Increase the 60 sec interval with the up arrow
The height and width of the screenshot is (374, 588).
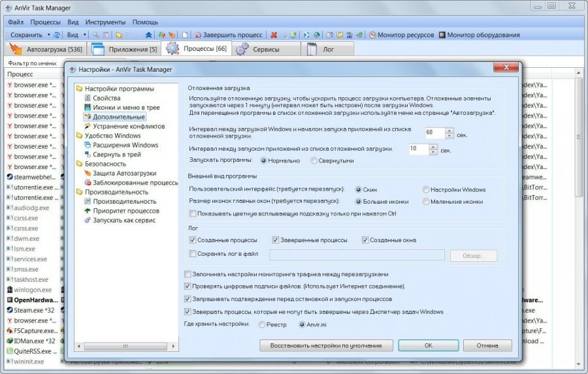[449, 129]
